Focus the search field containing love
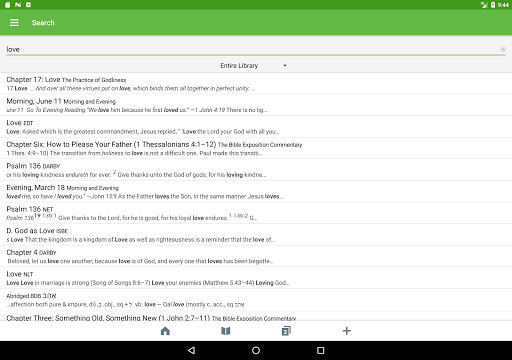This screenshot has width=512, height=360. 252,49
